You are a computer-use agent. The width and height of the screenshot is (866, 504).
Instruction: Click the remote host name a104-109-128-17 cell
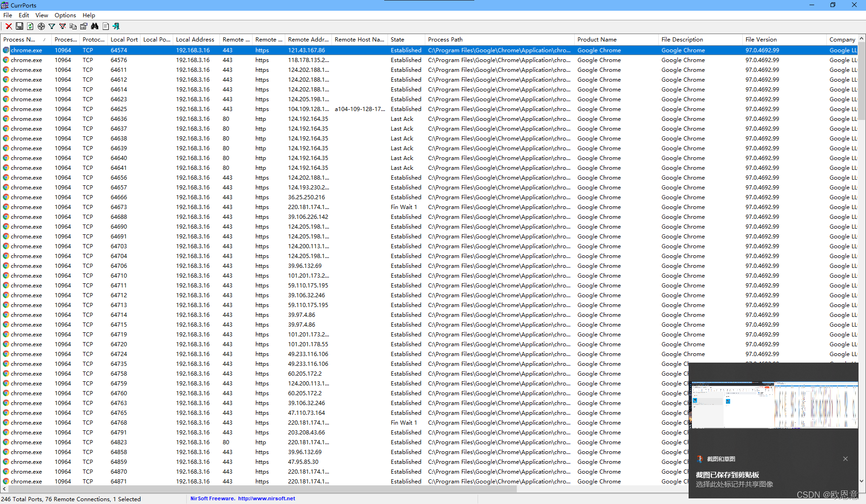coord(359,109)
